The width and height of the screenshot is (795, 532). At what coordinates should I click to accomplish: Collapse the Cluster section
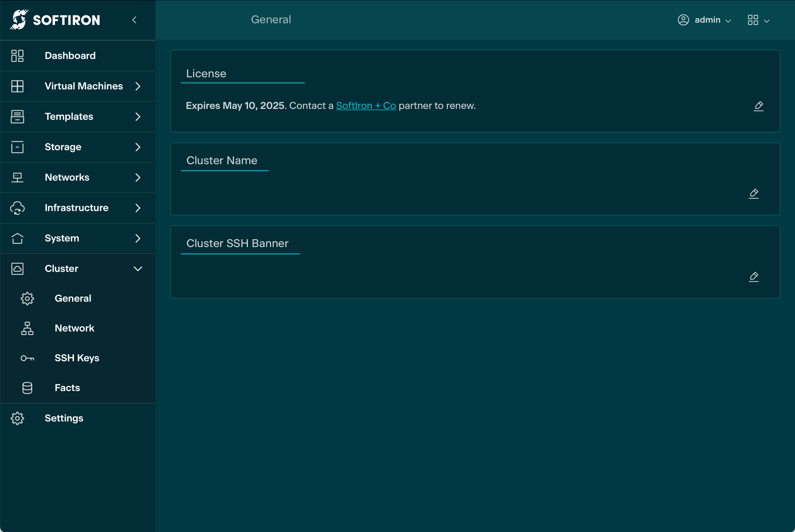[x=138, y=269]
